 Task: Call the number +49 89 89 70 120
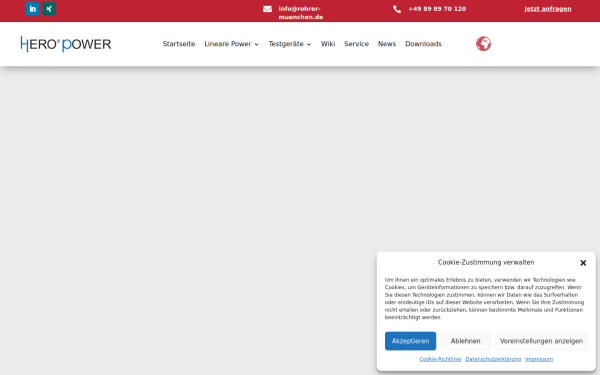pyautogui.click(x=437, y=9)
